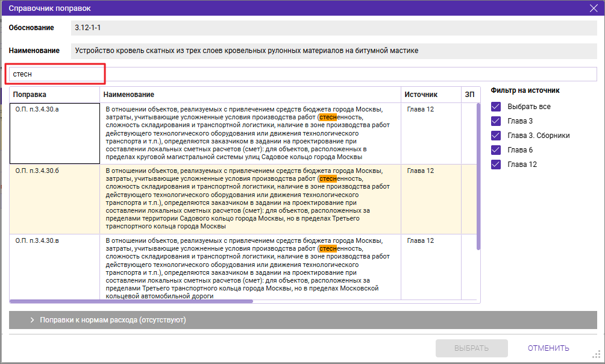This screenshot has width=605, height=364.
Task: Select the О.П. п.3.4.30.а row
Action: [243, 133]
